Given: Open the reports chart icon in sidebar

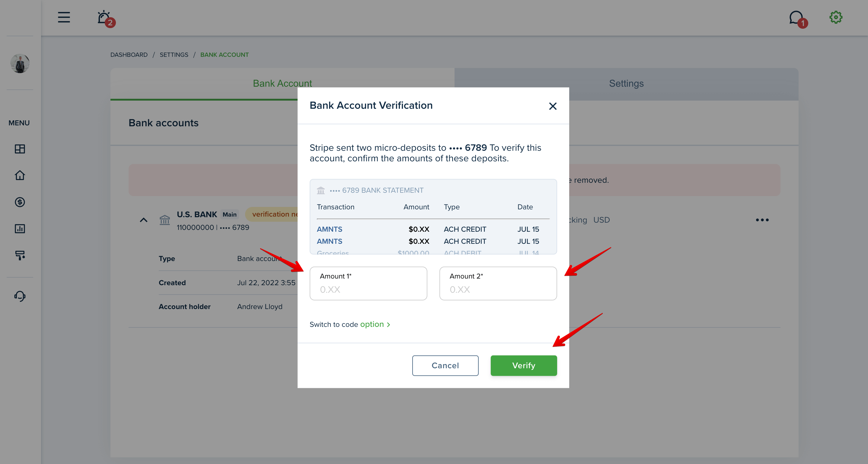Looking at the screenshot, I should (x=20, y=229).
